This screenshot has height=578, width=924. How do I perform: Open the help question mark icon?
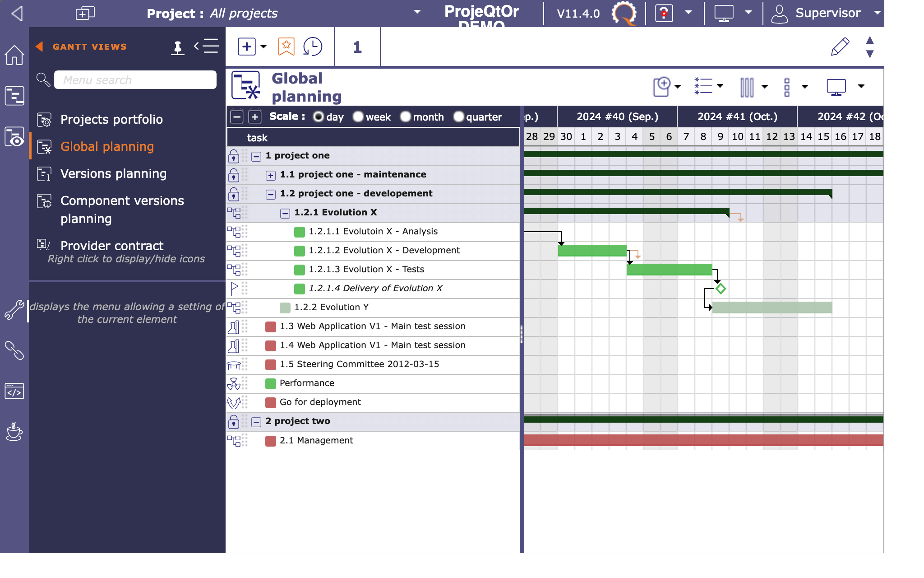coord(664,13)
